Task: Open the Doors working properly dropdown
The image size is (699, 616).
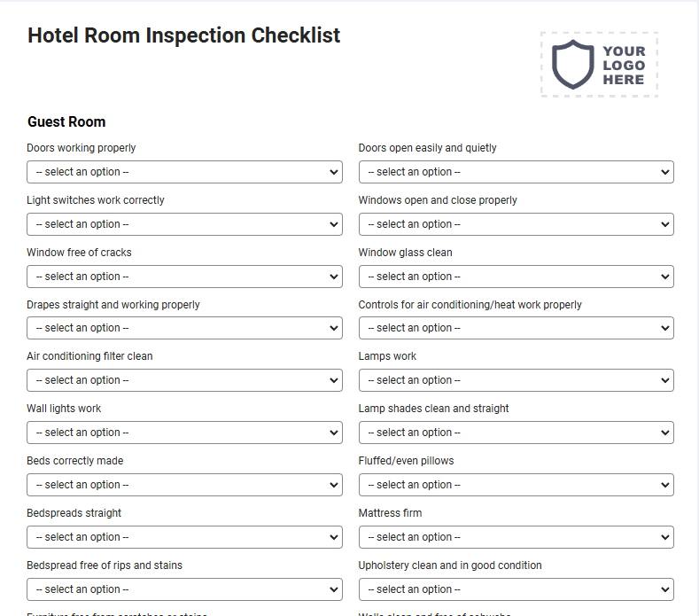Action: pos(184,172)
